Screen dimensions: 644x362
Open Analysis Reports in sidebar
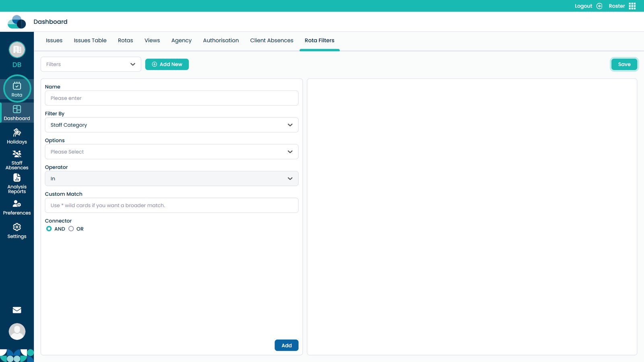pos(17,183)
